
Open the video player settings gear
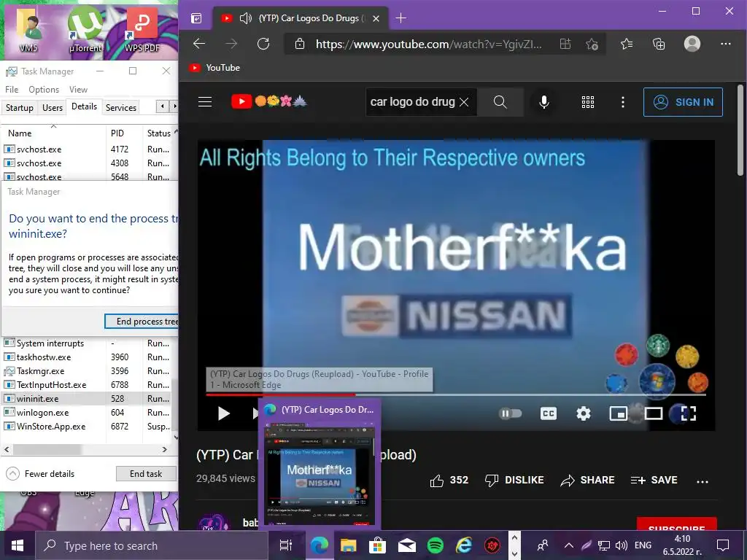584,413
